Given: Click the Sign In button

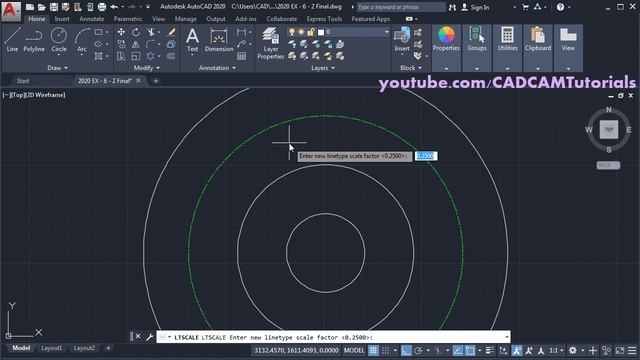Looking at the screenshot, I should tap(475, 7).
